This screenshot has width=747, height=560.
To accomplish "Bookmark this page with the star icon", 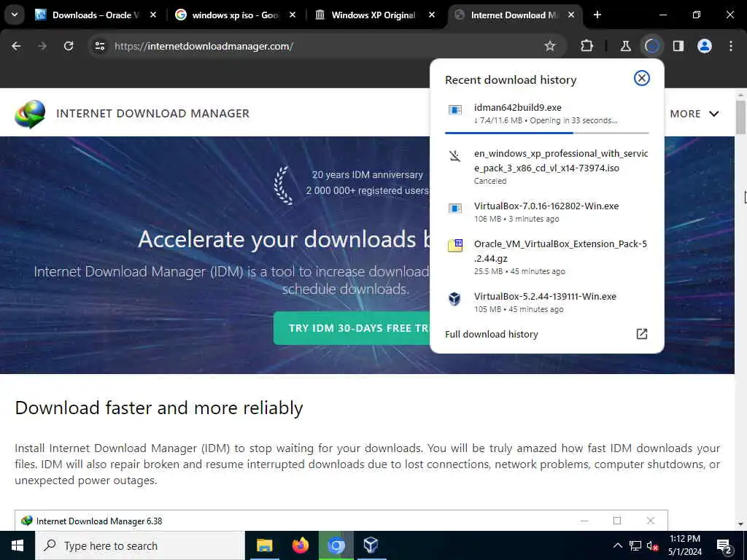I will 550,46.
